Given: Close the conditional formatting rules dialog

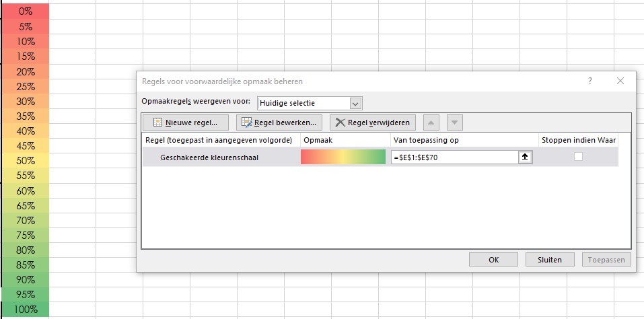Looking at the screenshot, I should coord(620,81).
